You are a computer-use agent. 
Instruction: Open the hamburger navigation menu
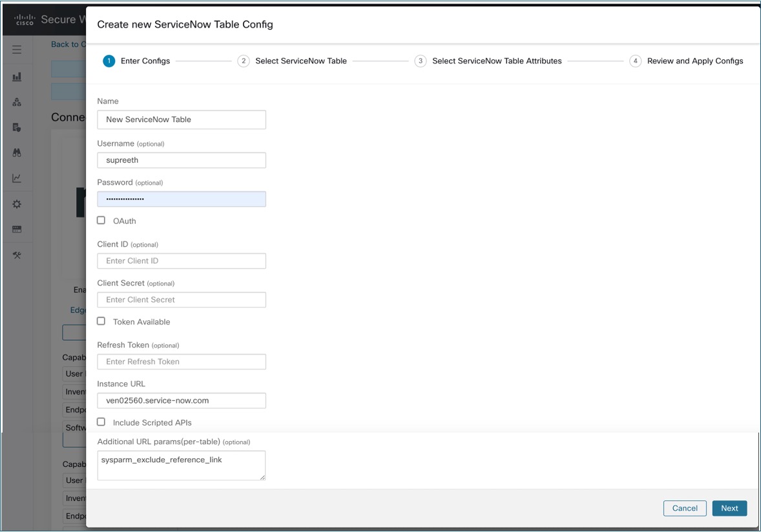(x=17, y=50)
